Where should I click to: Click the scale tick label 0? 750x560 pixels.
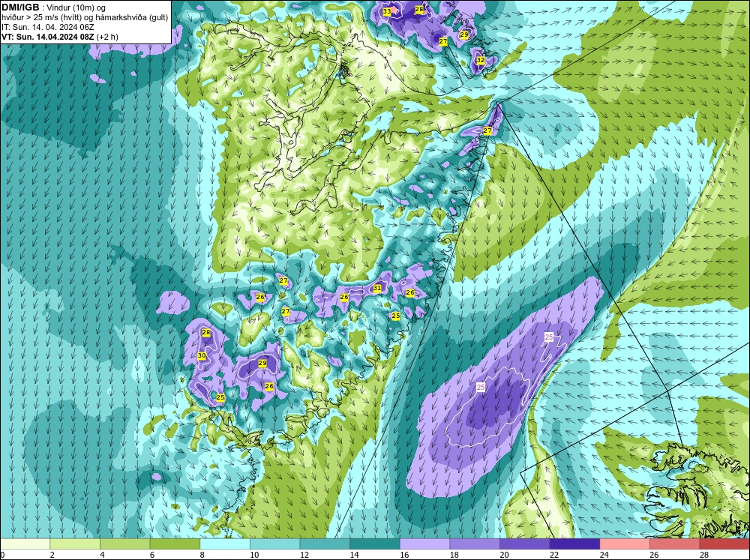click(2, 555)
